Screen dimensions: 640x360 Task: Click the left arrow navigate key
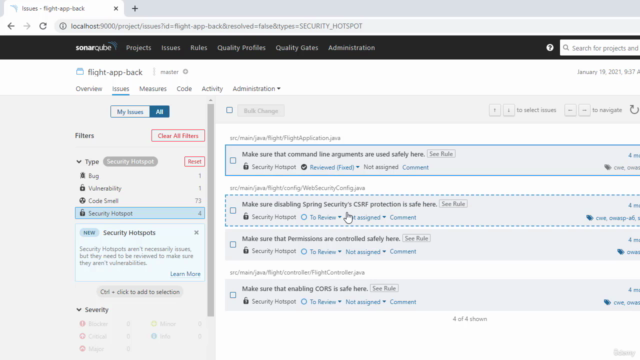tap(570, 110)
